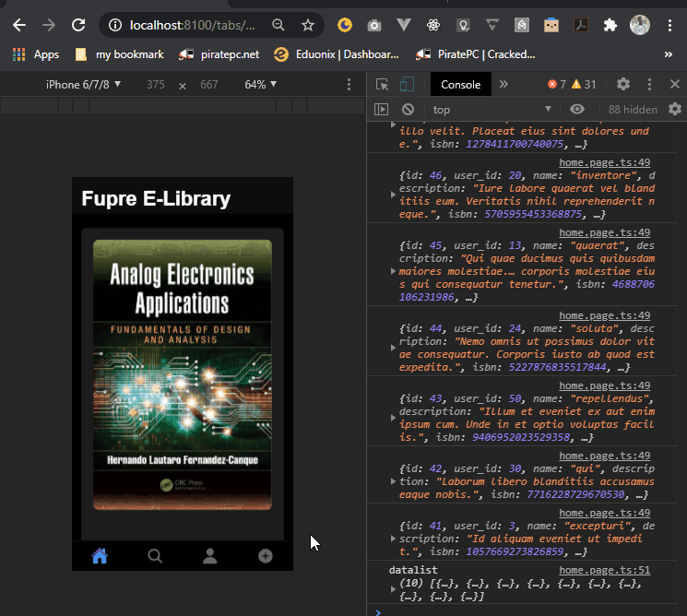Open the home.page.ts:51 source link
Image resolution: width=687 pixels, height=616 pixels.
(604, 571)
